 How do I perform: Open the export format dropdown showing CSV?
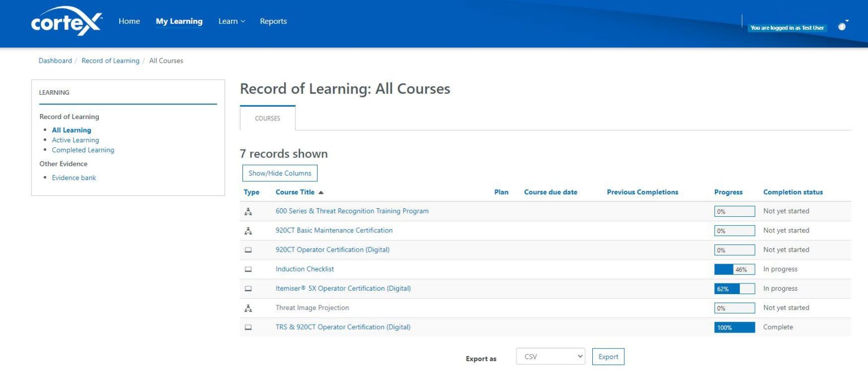point(550,356)
